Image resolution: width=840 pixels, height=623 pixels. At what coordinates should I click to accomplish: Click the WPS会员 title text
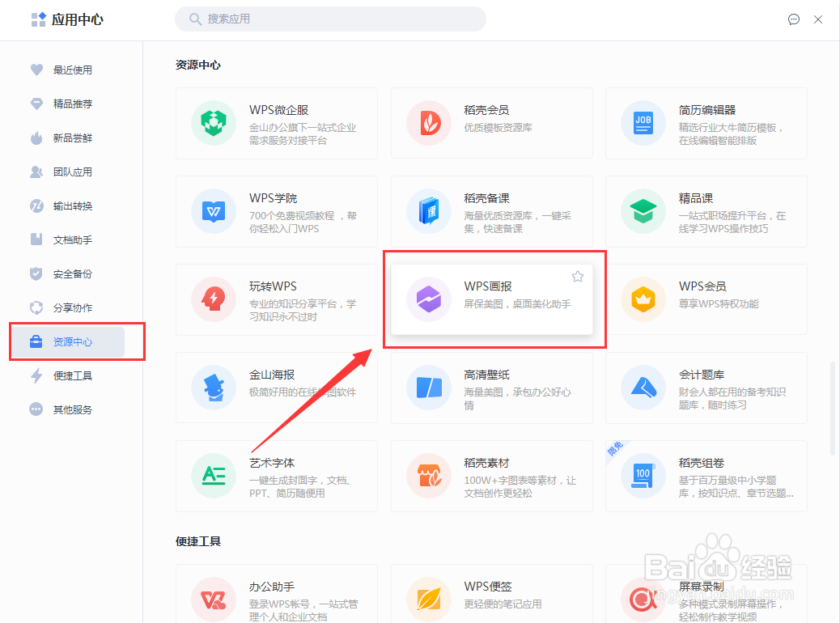point(702,286)
